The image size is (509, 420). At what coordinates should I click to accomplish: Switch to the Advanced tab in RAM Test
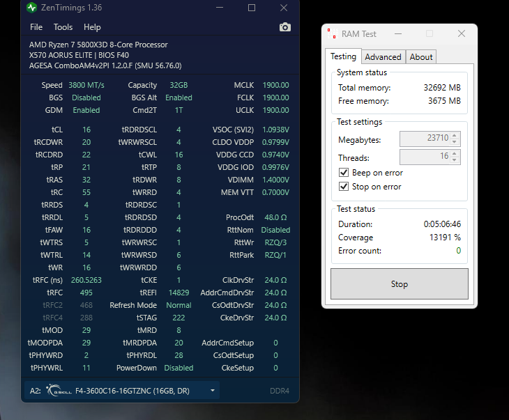[383, 57]
